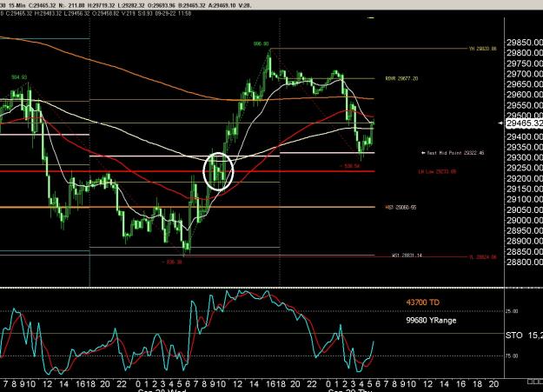The height and width of the screenshot is (392, 543).
Task: Select the RBWR 29677.20 level label
Action: (x=401, y=79)
